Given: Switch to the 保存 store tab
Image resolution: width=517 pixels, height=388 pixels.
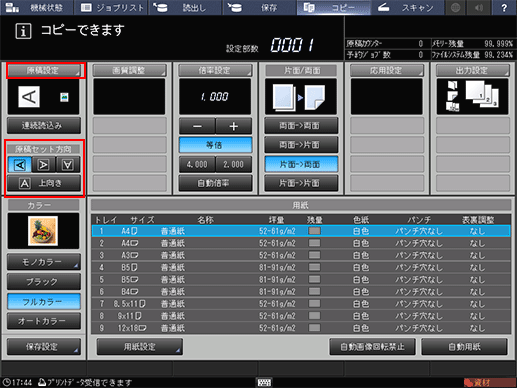Looking at the screenshot, I should 259,8.
